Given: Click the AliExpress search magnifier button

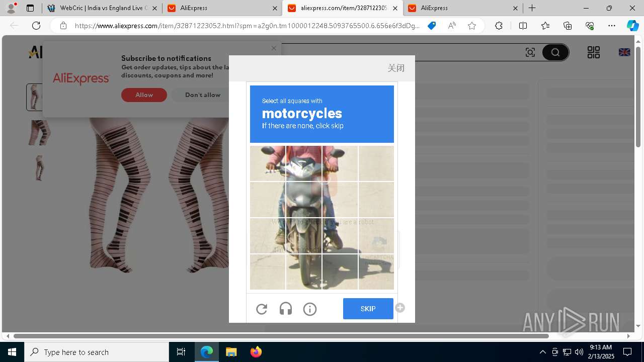Looking at the screenshot, I should [555, 52].
